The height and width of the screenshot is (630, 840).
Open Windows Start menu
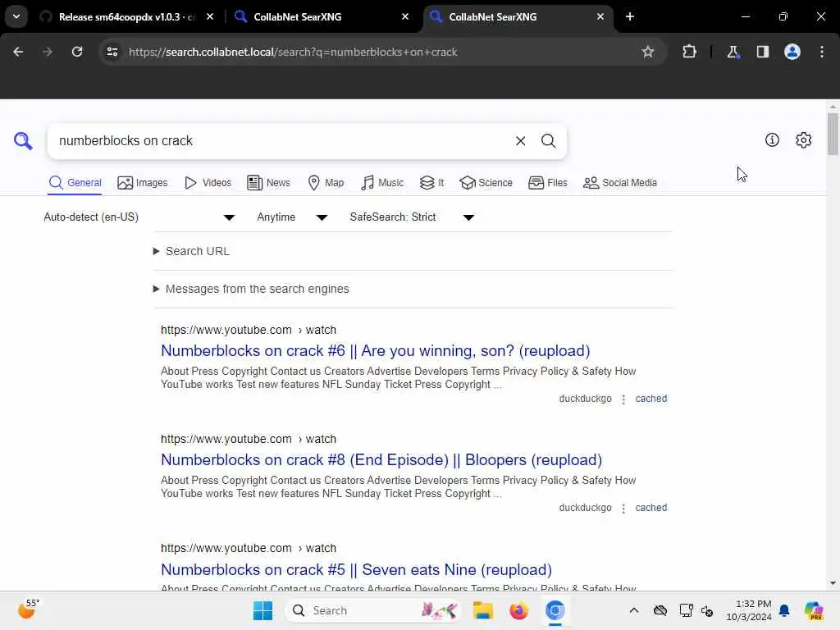point(262,610)
